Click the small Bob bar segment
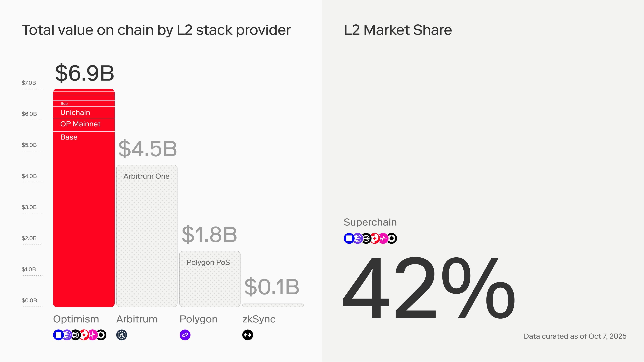 tap(84, 104)
